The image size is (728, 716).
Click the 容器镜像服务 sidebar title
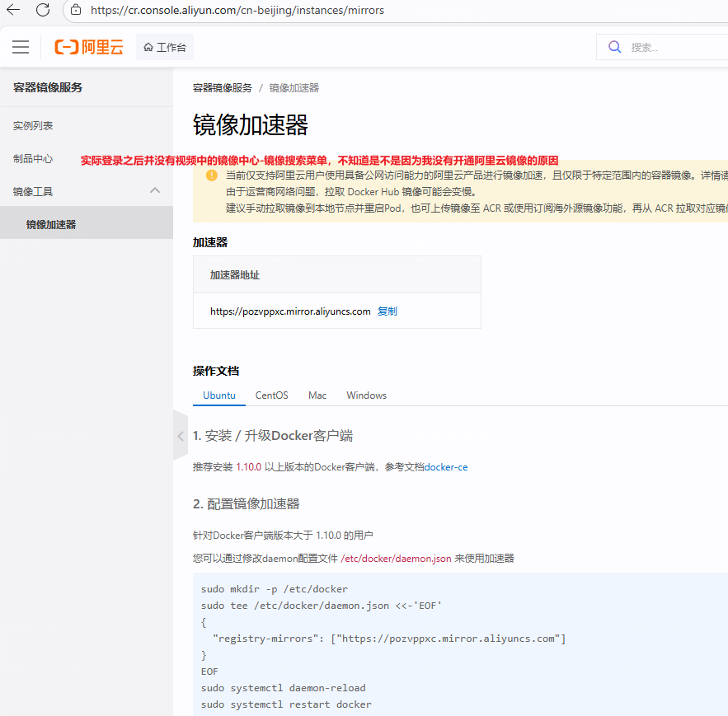[x=48, y=87]
